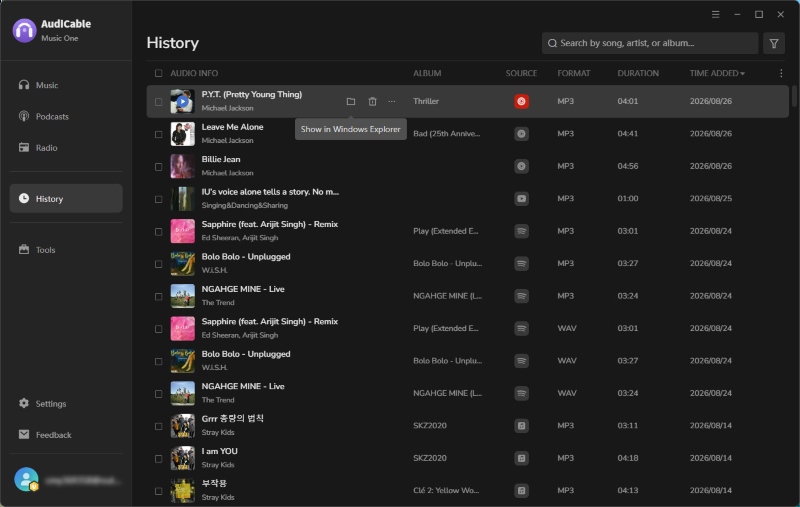Delete P.Y.T. track with trash icon
The height and width of the screenshot is (507, 800).
[372, 102]
